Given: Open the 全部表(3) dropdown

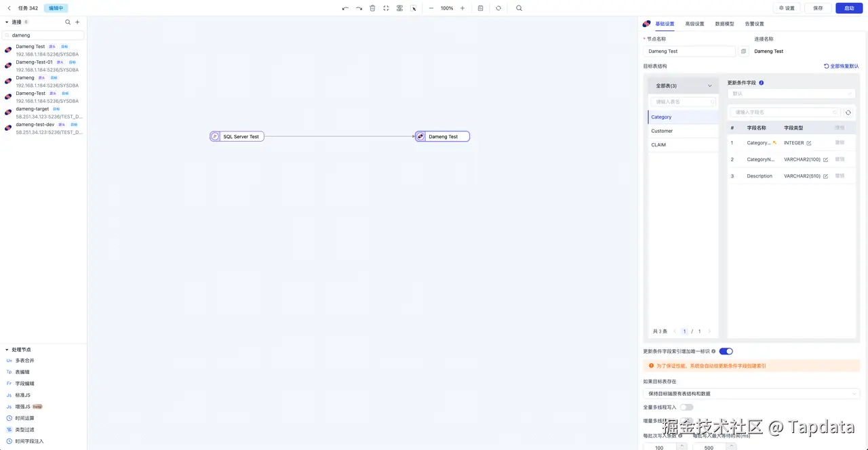Looking at the screenshot, I should tap(683, 85).
